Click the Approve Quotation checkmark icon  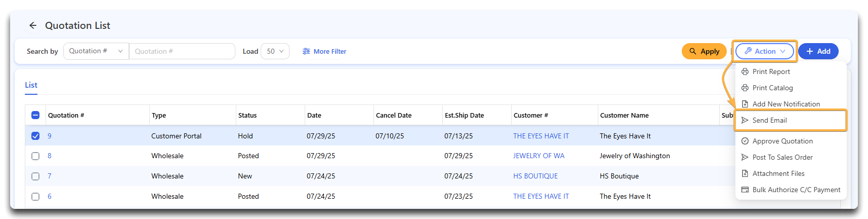pyautogui.click(x=745, y=141)
